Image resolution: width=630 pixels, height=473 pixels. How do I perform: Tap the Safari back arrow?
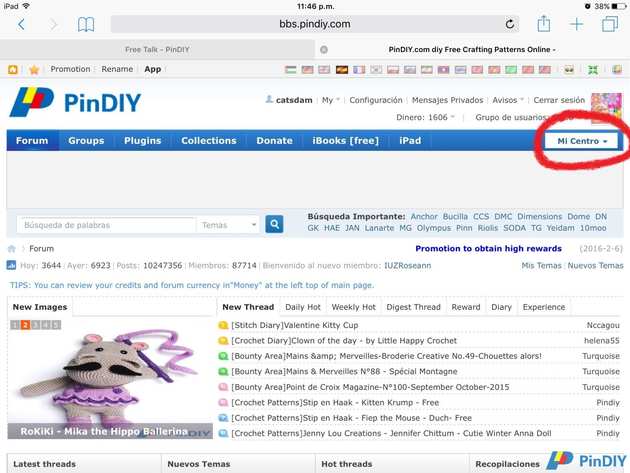click(22, 24)
